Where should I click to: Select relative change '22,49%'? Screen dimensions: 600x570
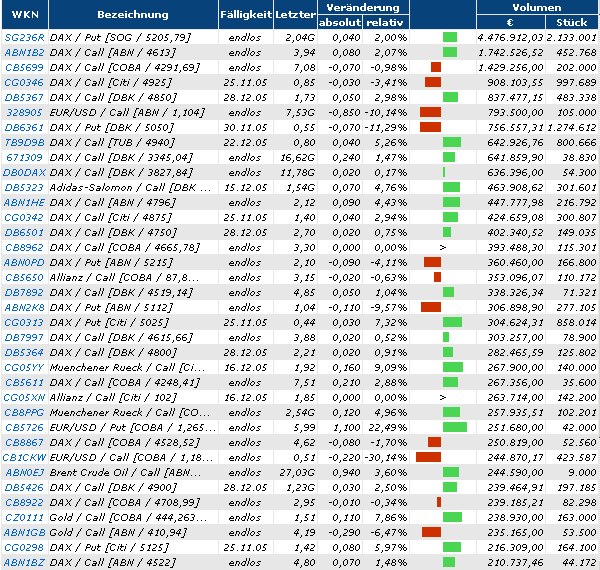388,427
